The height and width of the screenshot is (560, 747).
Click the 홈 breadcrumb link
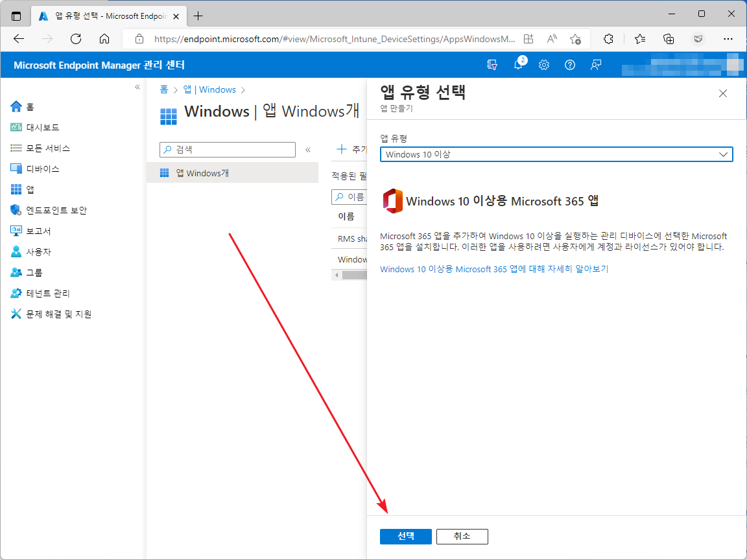click(164, 89)
